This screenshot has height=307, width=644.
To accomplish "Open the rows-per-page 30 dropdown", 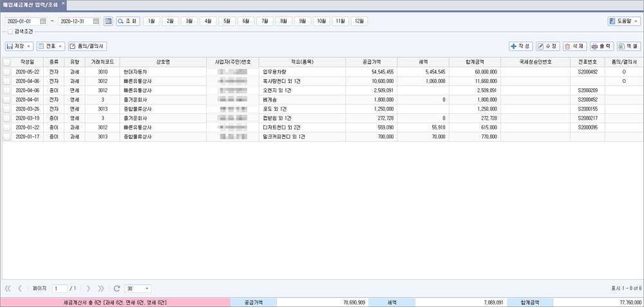I will pyautogui.click(x=138, y=288).
